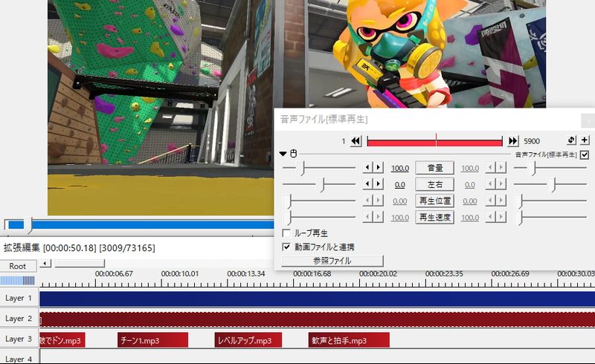This screenshot has width=595, height=364.
Task: Click the 音量 parameter button
Action: [435, 168]
